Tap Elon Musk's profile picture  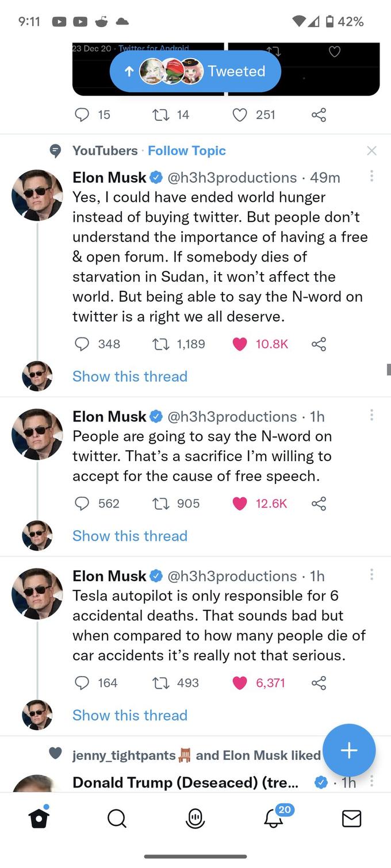37,195
